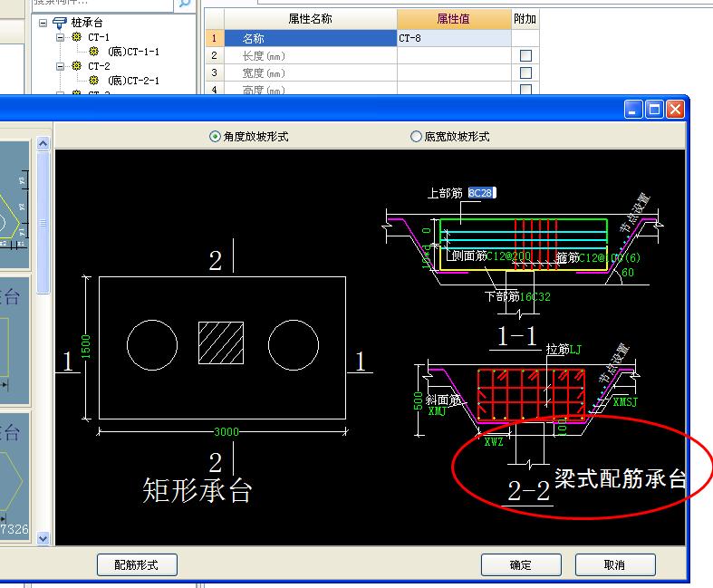
Task: Click the XWZ label
Action: click(494, 441)
